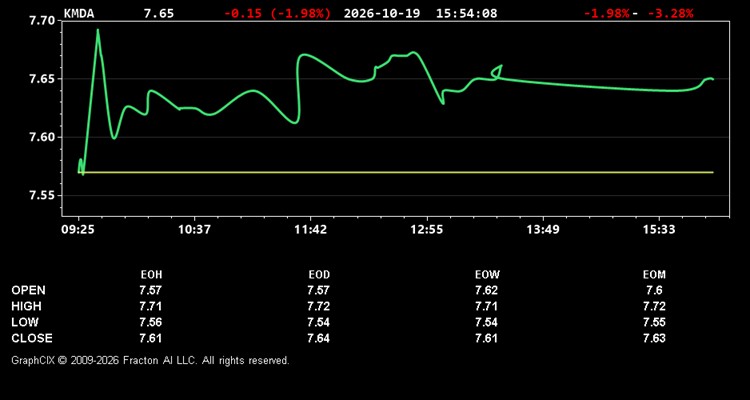
Task: Select the EOW column header
Action: coord(487,275)
